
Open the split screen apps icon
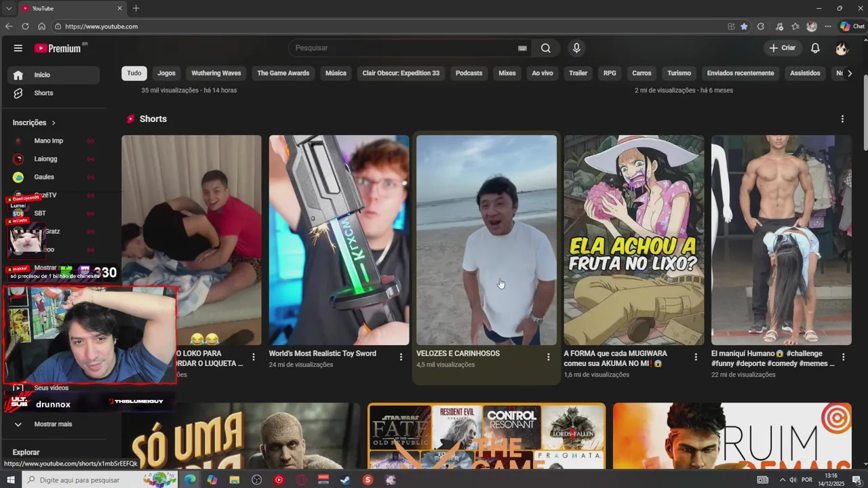coord(731,26)
